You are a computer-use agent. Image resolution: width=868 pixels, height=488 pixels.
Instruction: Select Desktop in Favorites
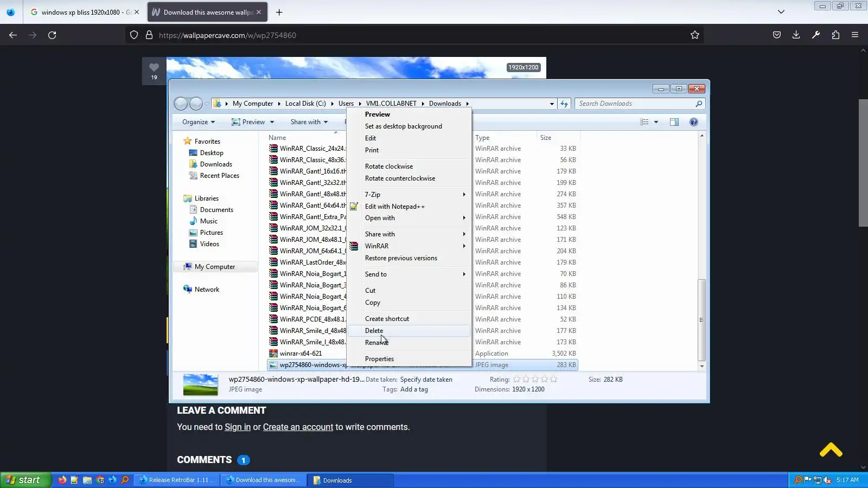coord(212,153)
